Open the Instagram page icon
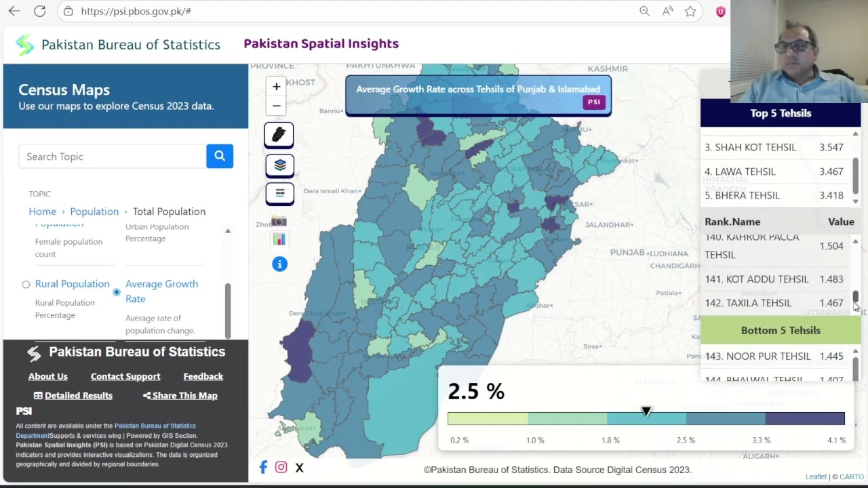This screenshot has height=488, width=868. [281, 467]
